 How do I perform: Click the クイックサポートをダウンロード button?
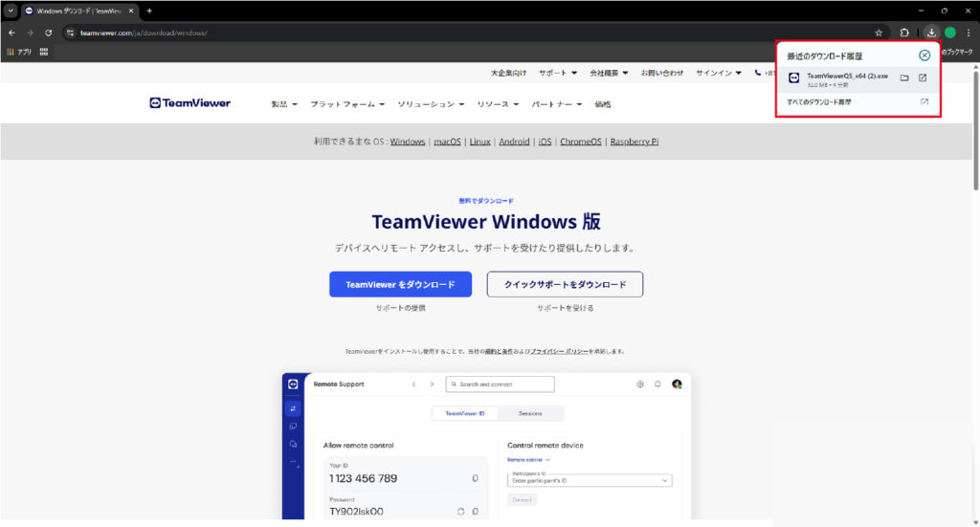[565, 284]
